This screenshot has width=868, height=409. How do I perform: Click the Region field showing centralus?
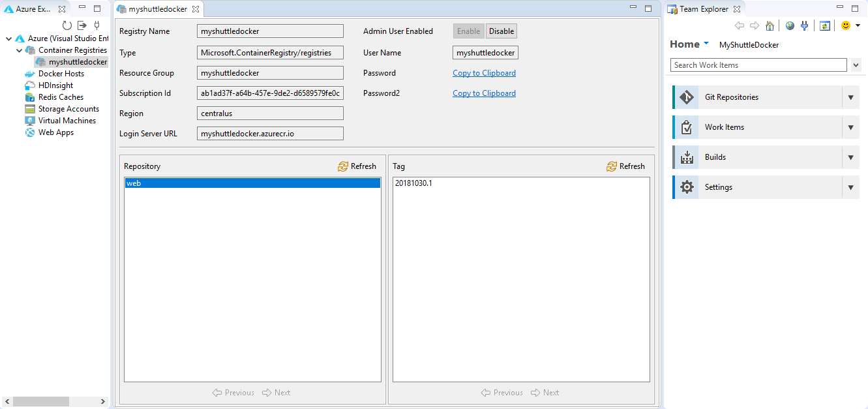pyautogui.click(x=270, y=114)
